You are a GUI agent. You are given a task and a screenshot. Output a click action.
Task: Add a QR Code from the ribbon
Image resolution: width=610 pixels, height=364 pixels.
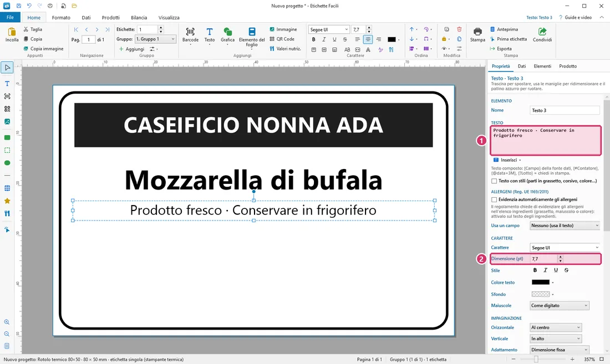282,39
